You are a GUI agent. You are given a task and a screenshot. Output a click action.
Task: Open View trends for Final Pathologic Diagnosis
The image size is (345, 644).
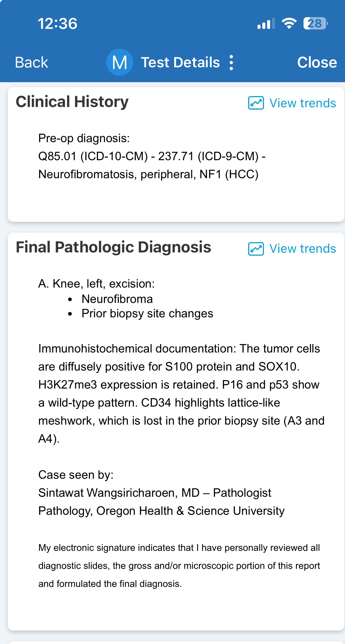click(302, 249)
